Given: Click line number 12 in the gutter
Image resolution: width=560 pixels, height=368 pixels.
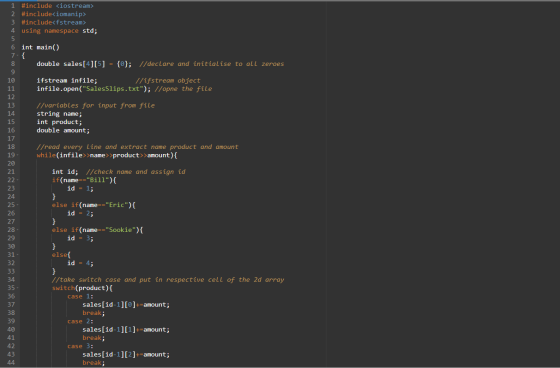Looking at the screenshot, I should (x=11, y=97).
